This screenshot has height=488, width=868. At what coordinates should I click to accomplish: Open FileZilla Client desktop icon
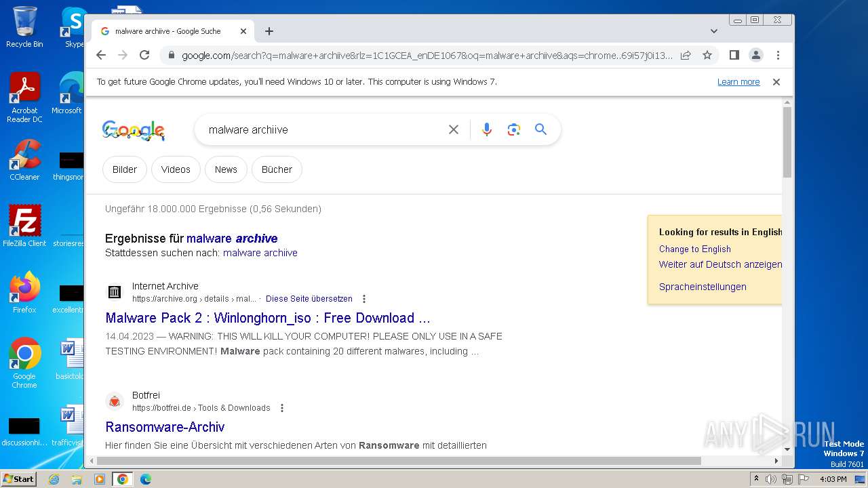point(24,226)
